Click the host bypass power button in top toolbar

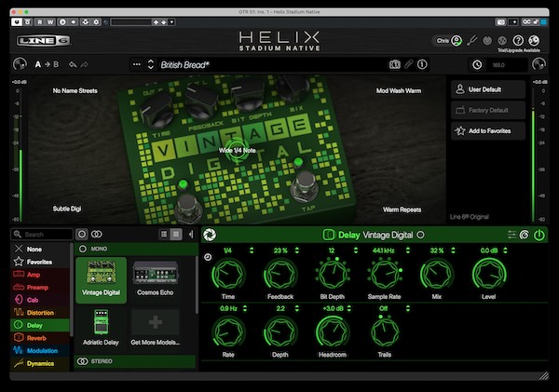click(x=17, y=22)
